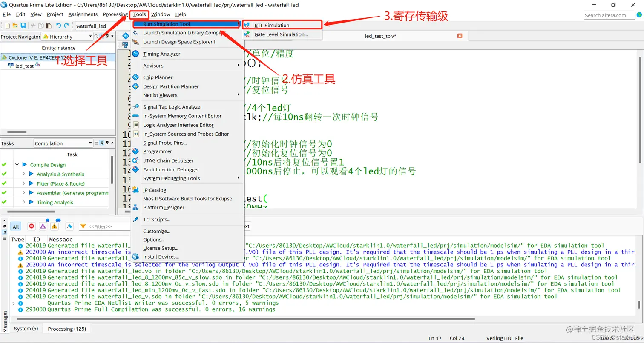Image resolution: width=644 pixels, height=343 pixels.
Task: Open IP Catalog from menu
Action: pyautogui.click(x=155, y=190)
